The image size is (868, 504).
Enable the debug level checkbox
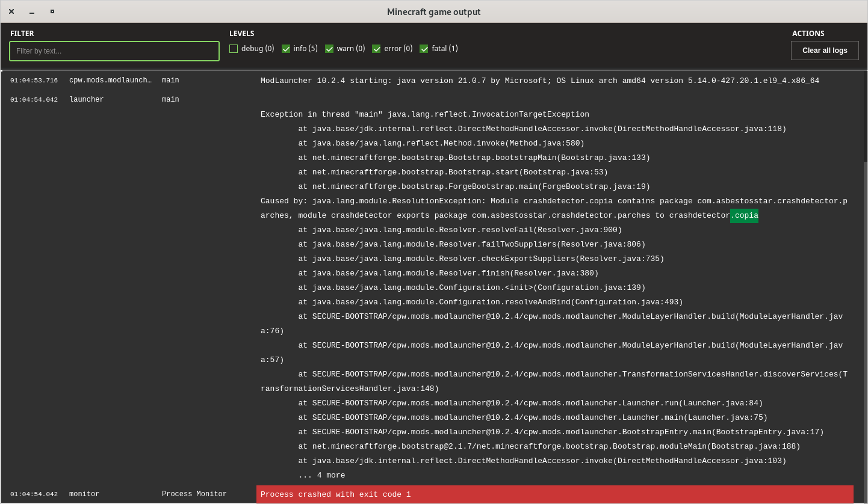tap(234, 49)
